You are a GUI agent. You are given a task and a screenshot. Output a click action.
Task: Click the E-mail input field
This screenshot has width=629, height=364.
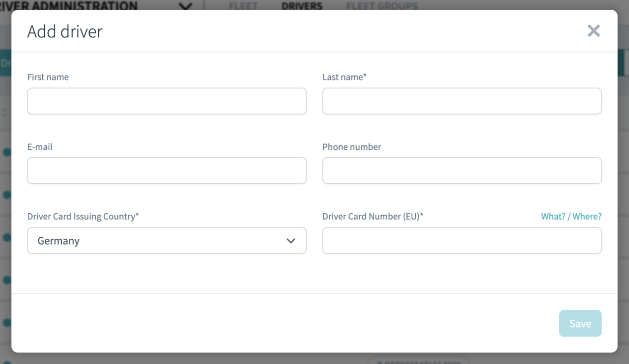167,170
